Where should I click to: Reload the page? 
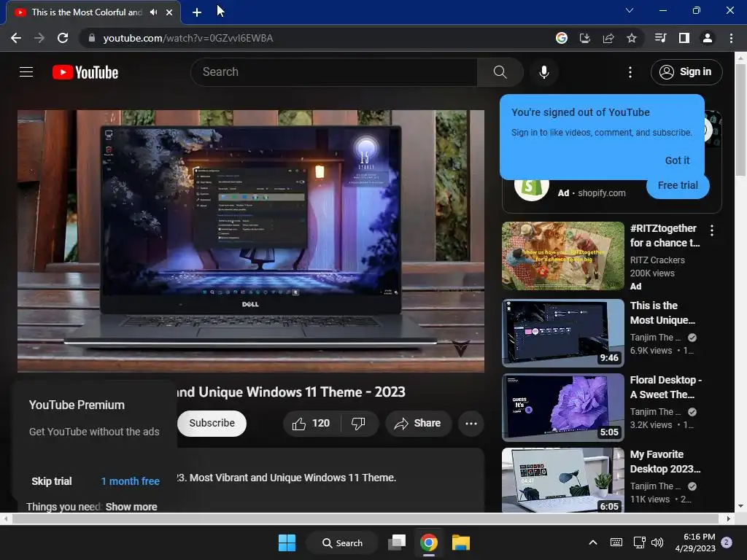(63, 38)
